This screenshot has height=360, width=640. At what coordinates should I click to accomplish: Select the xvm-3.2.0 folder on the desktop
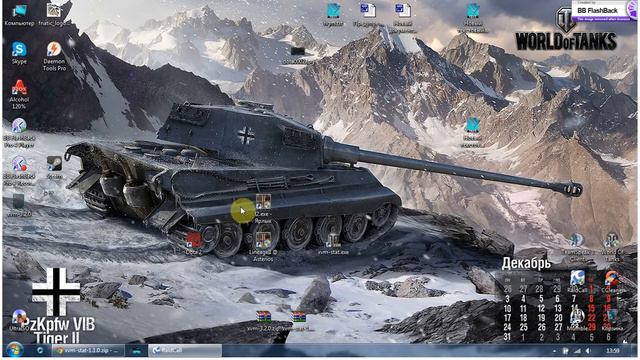(19, 205)
